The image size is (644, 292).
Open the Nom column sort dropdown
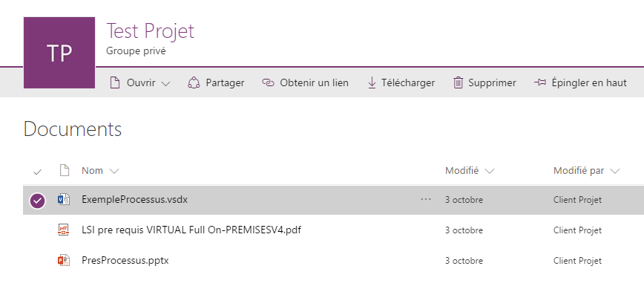click(x=114, y=171)
